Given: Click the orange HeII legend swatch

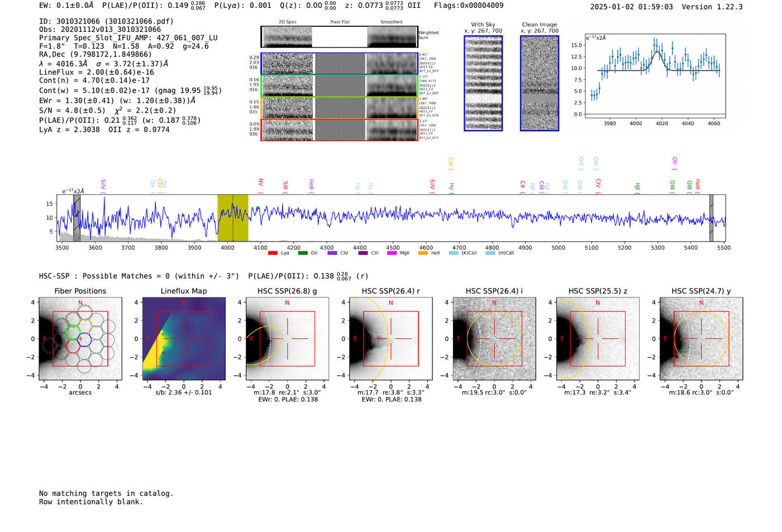Looking at the screenshot, I should (423, 253).
